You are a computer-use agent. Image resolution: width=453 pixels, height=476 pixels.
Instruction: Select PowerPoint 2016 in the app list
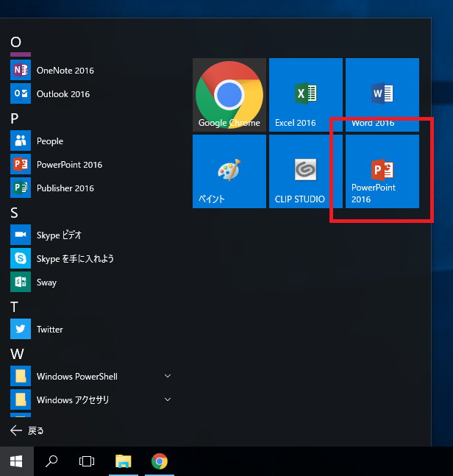tap(69, 165)
